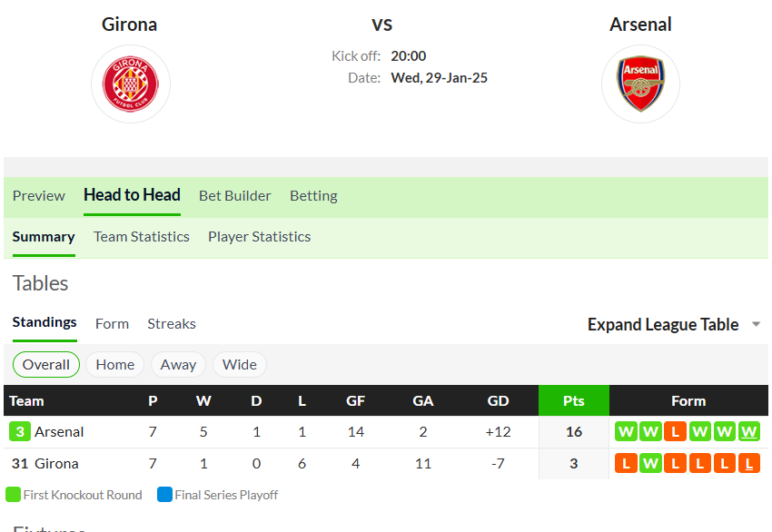The height and width of the screenshot is (532, 772).
Task: Click Arsenal's green position 3 badge
Action: click(20, 431)
